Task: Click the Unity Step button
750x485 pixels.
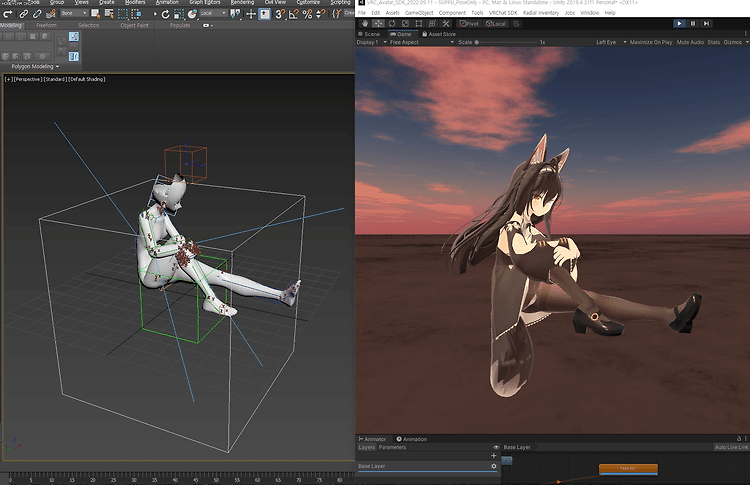Action: tap(706, 23)
